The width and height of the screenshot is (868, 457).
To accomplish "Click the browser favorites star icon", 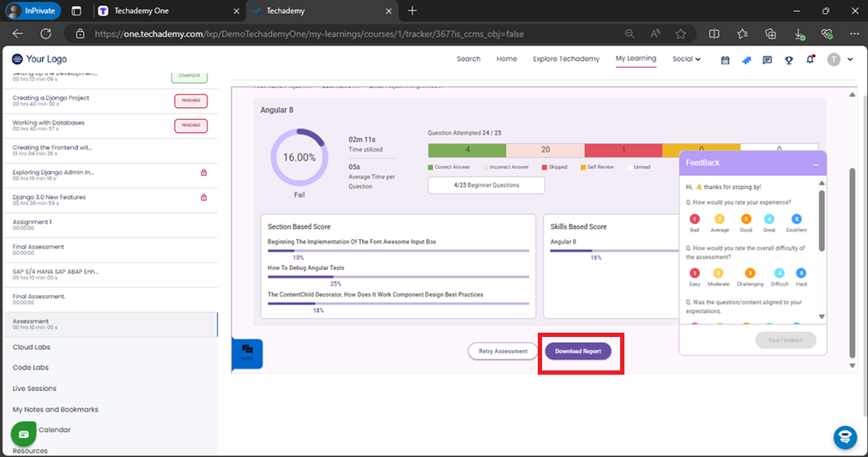I will [680, 34].
